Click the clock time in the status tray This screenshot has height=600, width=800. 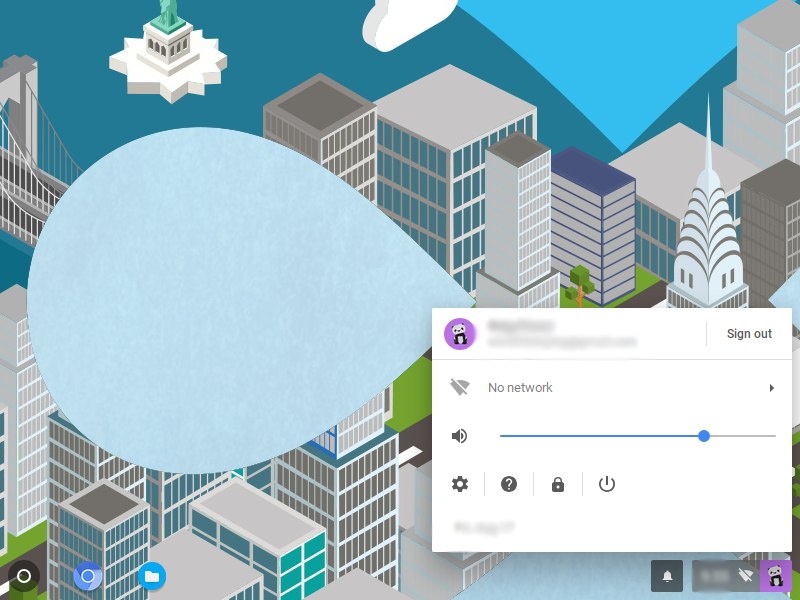coord(714,576)
